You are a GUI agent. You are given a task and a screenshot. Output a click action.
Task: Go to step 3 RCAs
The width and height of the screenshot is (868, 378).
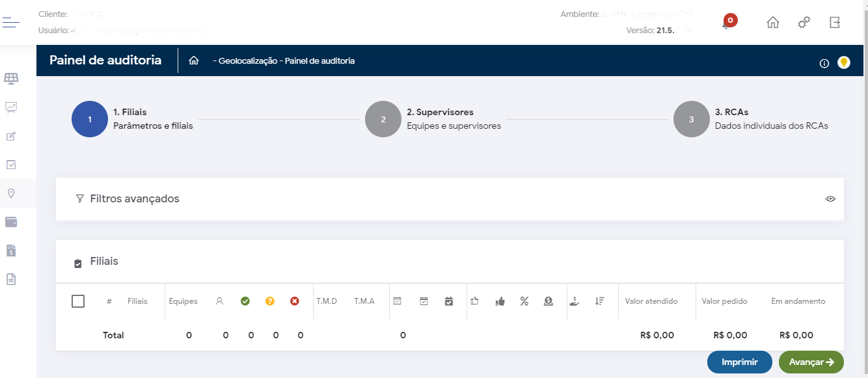pos(691,119)
